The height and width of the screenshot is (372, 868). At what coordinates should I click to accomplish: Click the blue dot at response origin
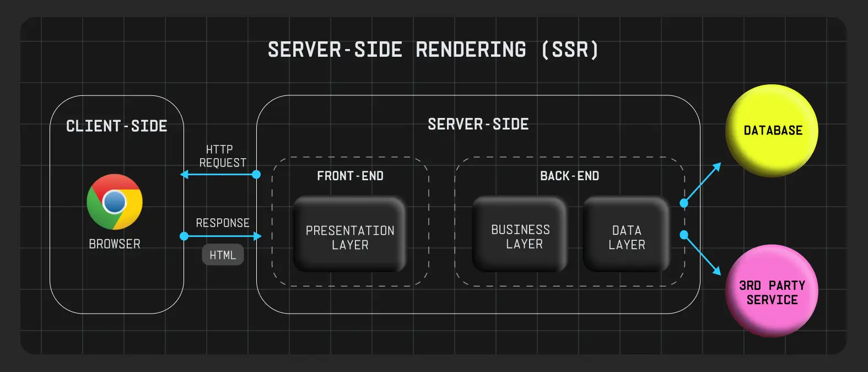[x=184, y=236]
